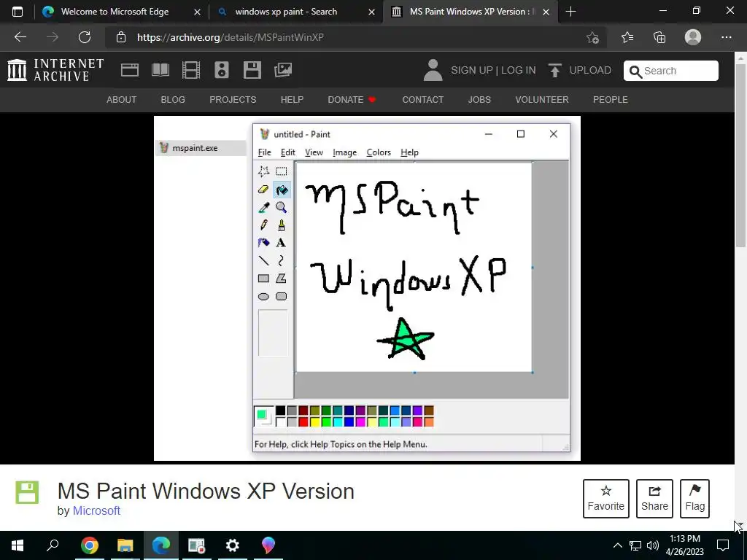Viewport: 747px width, 560px height.
Task: Open the File menu in Paint window
Action: [x=264, y=152]
